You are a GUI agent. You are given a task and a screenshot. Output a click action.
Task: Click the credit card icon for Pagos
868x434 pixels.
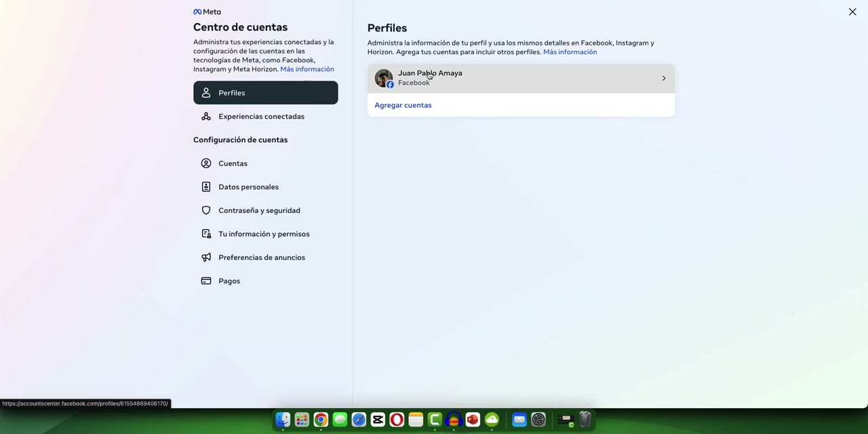206,281
